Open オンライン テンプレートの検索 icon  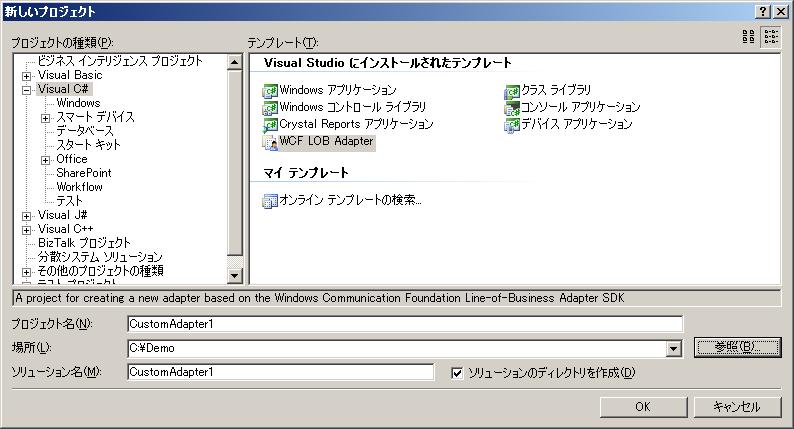pyautogui.click(x=270, y=201)
